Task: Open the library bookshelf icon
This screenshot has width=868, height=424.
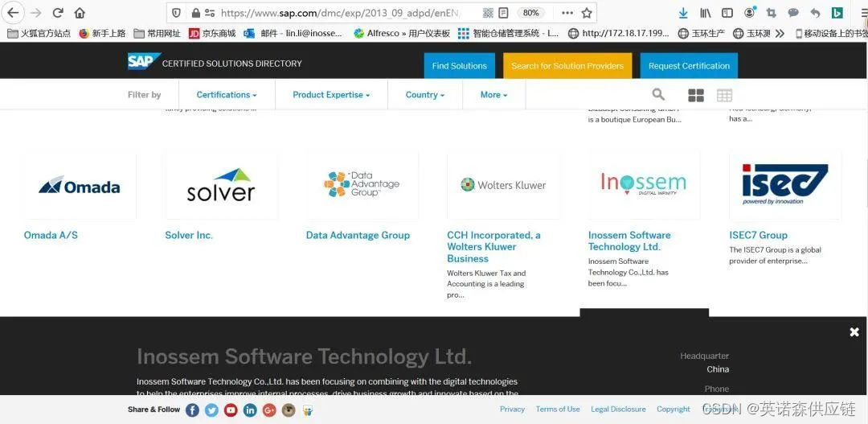Action: 706,13
